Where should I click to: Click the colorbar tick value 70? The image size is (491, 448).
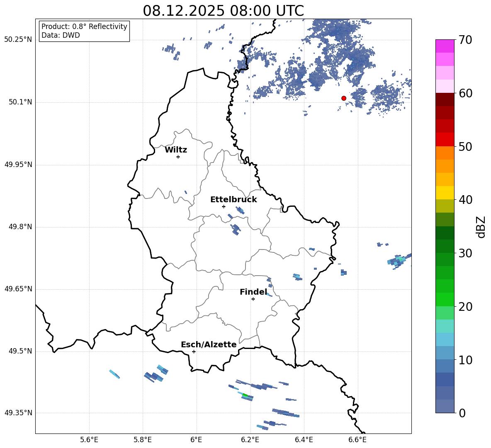pyautogui.click(x=465, y=40)
